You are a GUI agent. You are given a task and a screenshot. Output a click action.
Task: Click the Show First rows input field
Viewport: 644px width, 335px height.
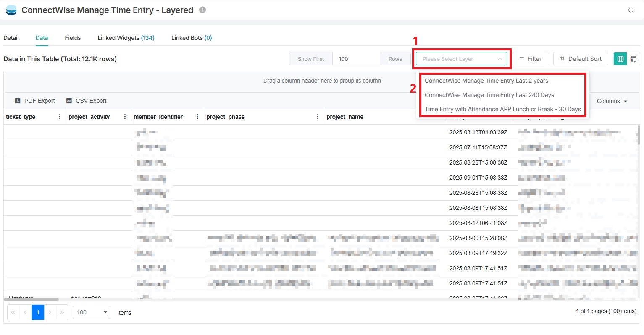pyautogui.click(x=356, y=59)
